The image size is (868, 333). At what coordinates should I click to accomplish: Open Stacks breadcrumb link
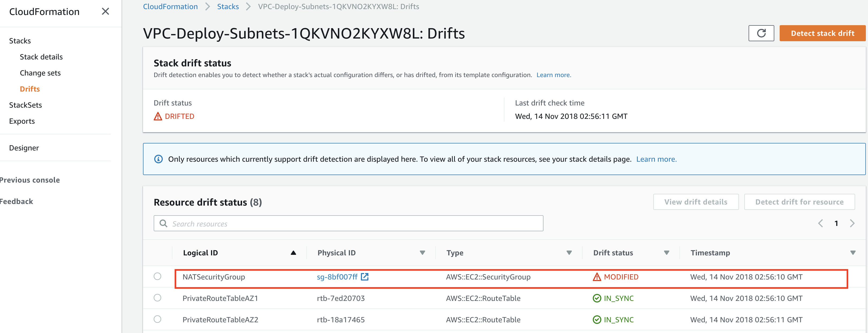coord(228,6)
